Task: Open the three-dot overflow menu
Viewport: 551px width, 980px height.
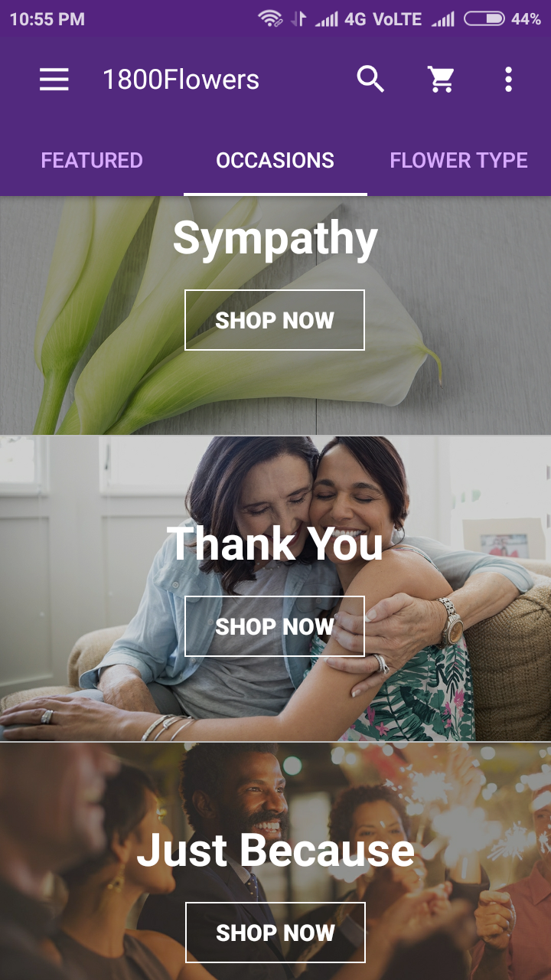Action: pos(508,80)
